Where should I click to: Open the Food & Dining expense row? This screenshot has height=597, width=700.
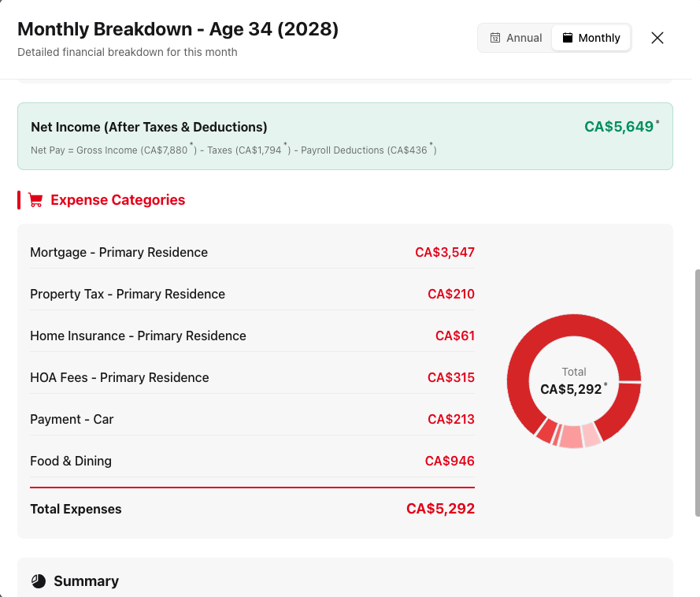coord(252,462)
